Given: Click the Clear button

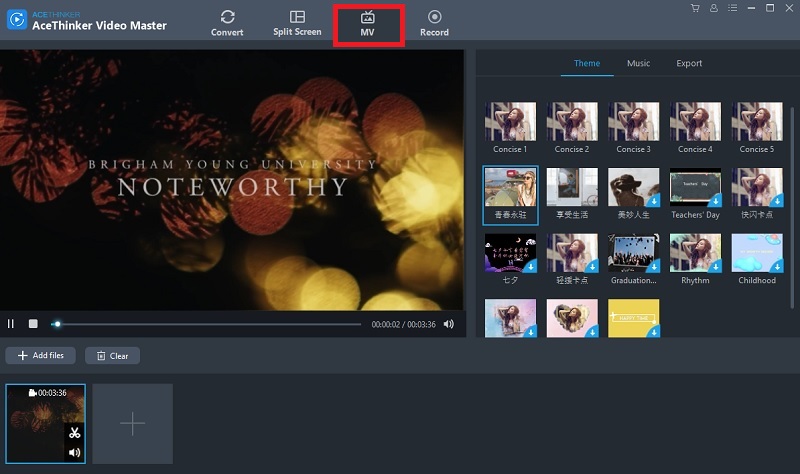Looking at the screenshot, I should pos(112,355).
